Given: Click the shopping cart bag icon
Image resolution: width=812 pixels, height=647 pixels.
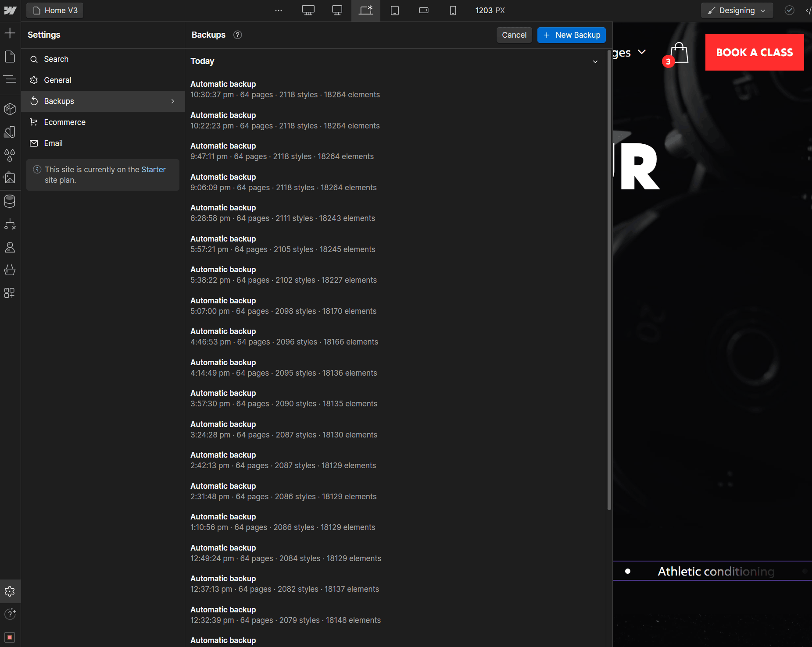Looking at the screenshot, I should click(x=679, y=53).
